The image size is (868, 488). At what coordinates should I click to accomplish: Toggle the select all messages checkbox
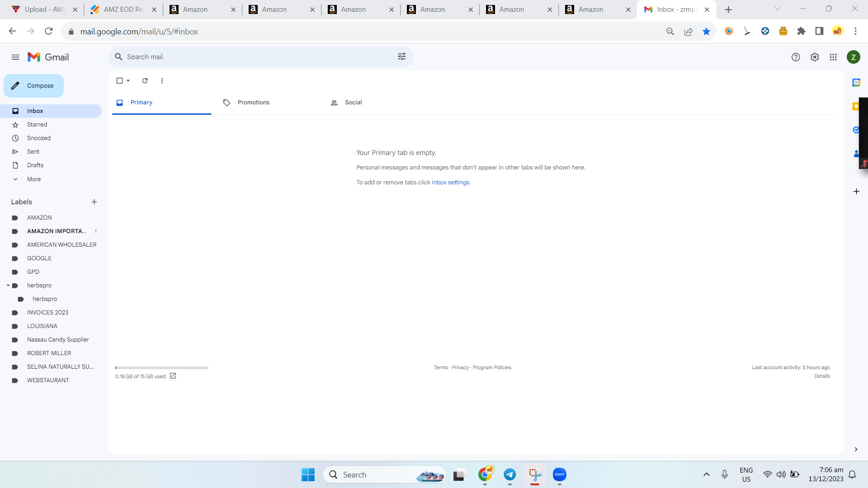(x=119, y=81)
